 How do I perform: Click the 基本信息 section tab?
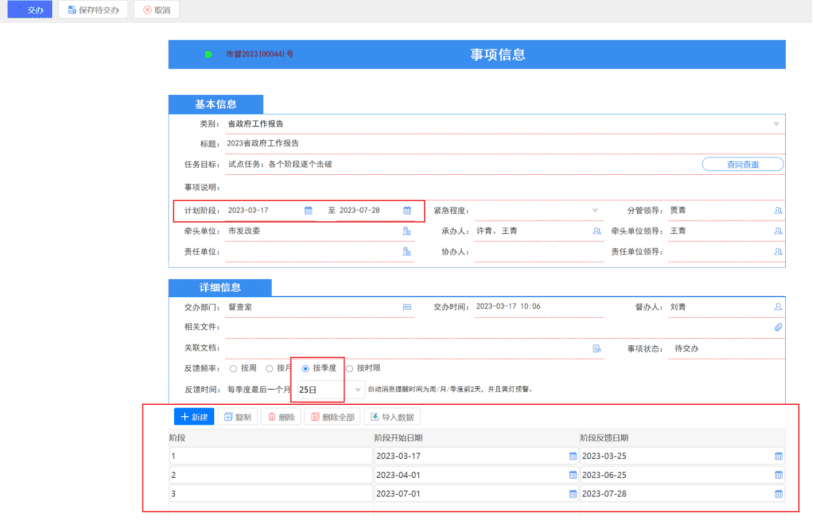(216, 104)
